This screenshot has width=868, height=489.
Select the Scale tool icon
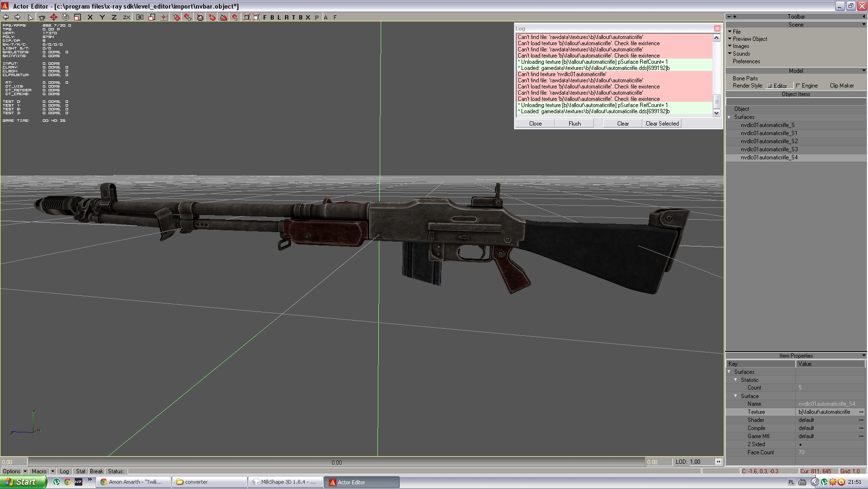pyautogui.click(x=77, y=17)
